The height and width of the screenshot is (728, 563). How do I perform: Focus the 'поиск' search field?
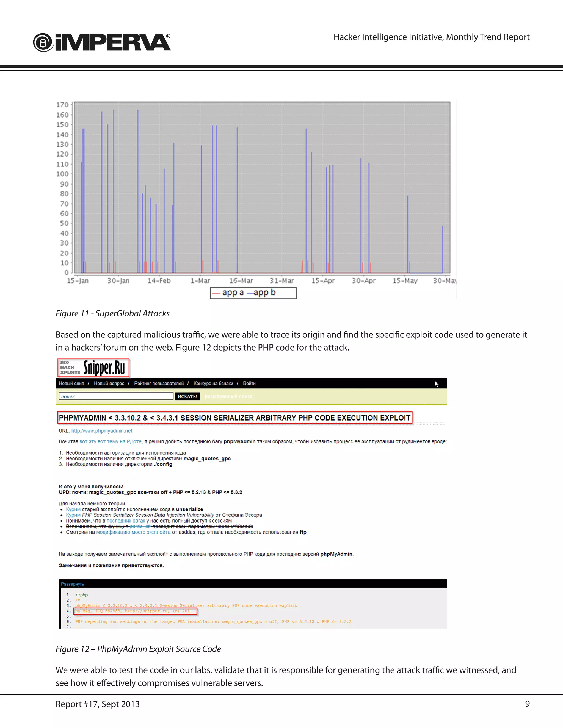pyautogui.click(x=116, y=396)
